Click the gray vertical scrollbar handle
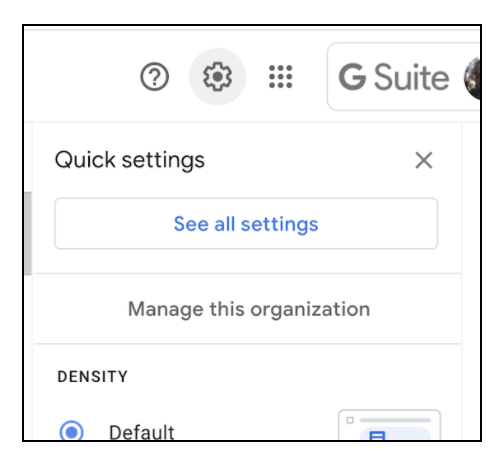 click(28, 233)
